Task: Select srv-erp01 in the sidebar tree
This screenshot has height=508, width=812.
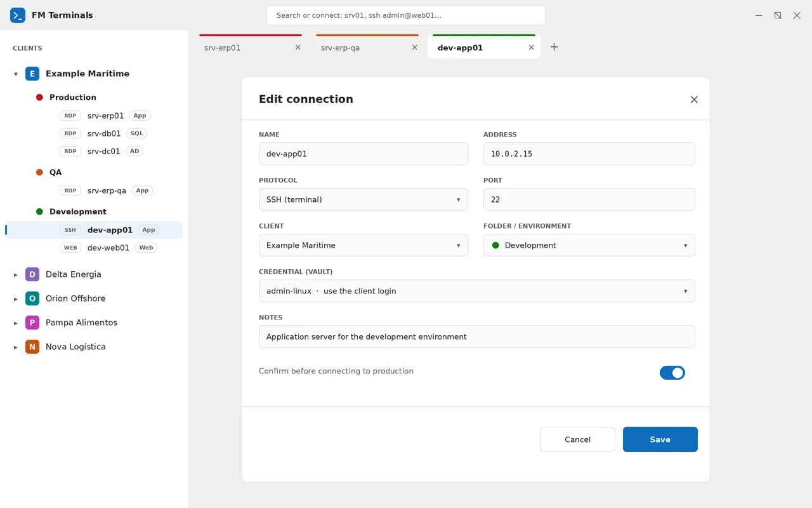Action: click(94, 116)
